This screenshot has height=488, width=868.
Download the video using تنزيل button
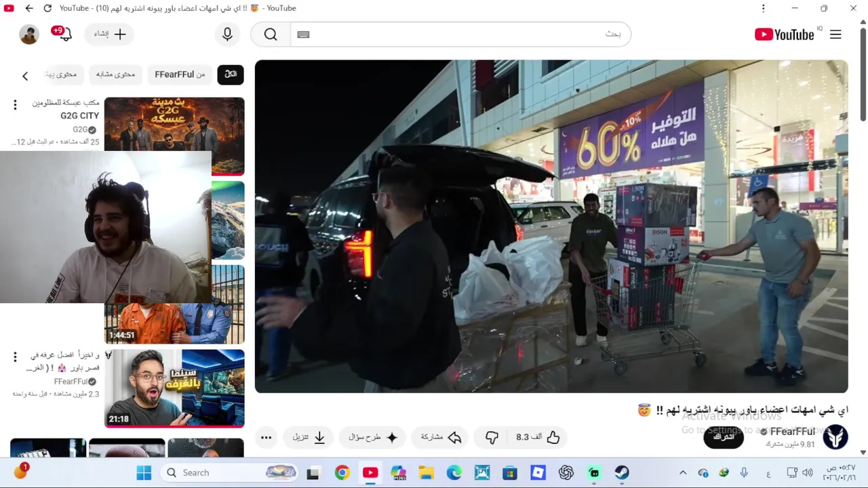309,437
